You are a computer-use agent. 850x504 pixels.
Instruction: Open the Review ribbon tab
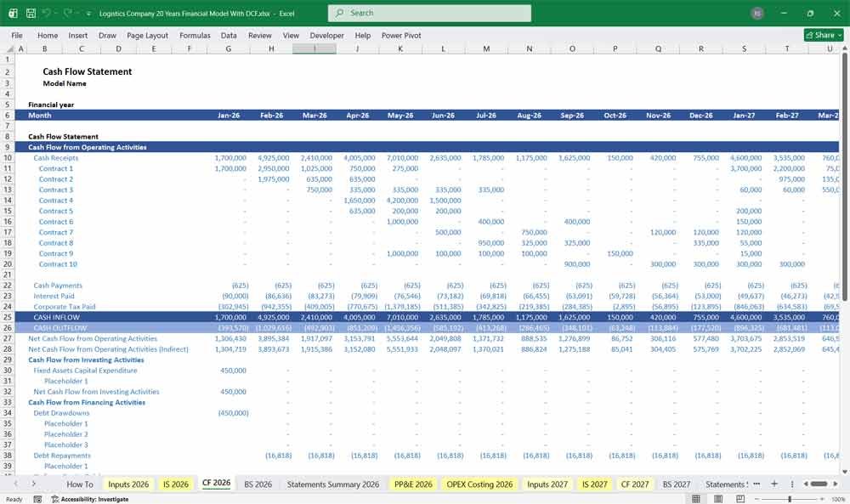point(259,35)
